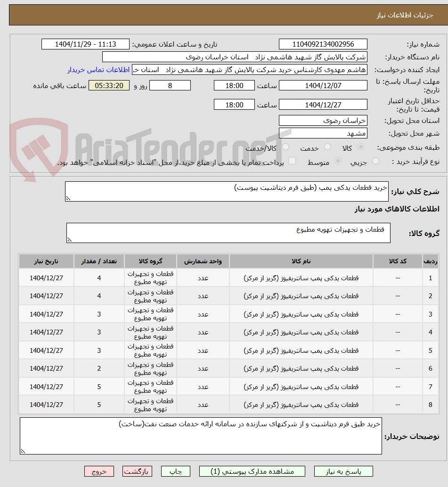
Task: Click the delivery city field مشهد
Action: 323,133
